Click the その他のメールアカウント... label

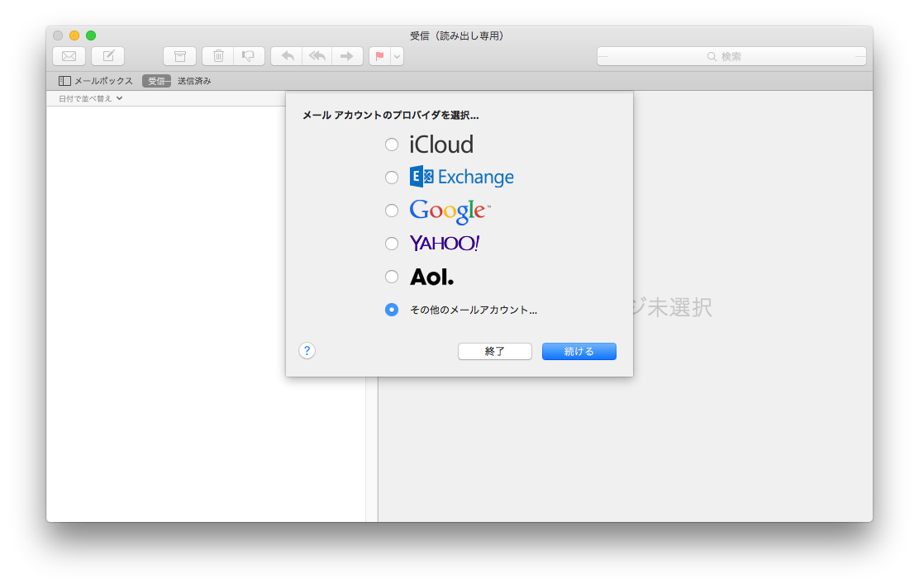click(473, 310)
